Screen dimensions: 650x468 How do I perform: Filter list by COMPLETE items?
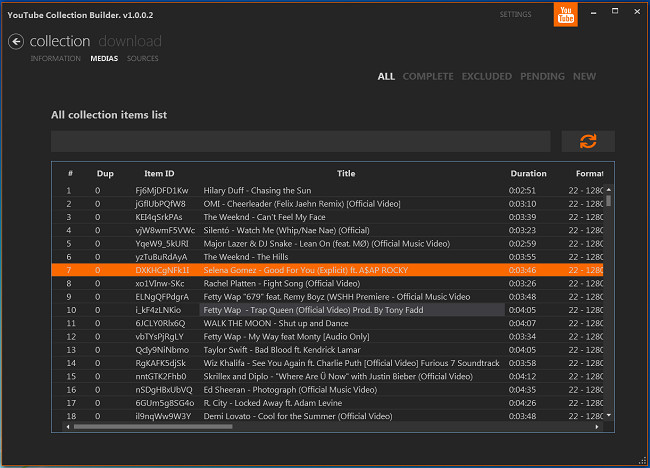(428, 77)
